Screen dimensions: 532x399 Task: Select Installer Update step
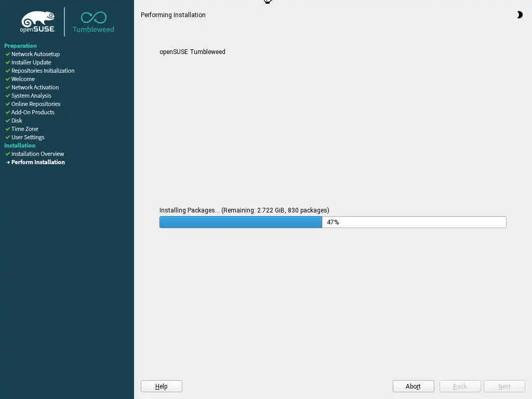tap(31, 62)
